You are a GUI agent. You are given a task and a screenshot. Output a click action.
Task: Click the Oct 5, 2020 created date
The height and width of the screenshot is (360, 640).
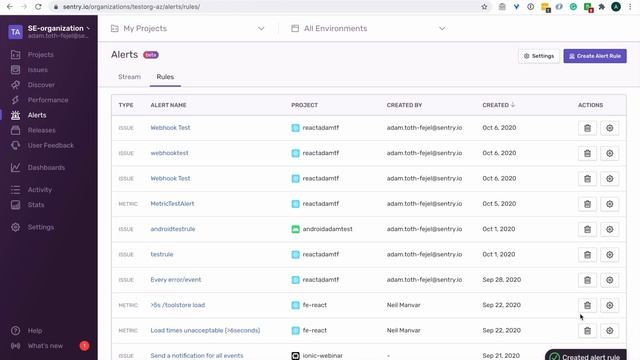tap(499, 204)
